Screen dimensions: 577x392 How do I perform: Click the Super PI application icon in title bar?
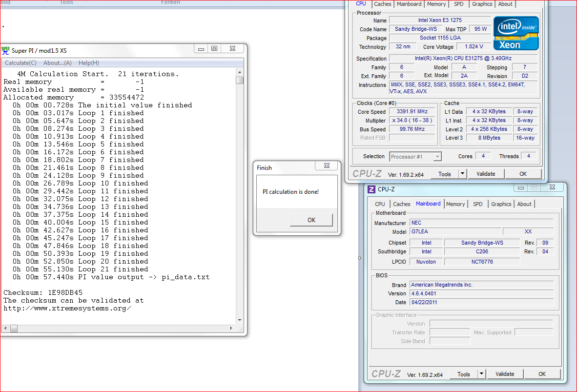(6, 50)
